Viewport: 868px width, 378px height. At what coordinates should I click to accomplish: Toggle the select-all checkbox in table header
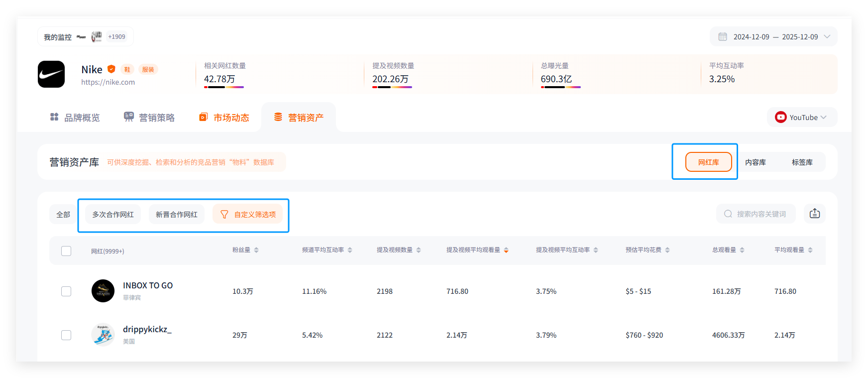pos(66,251)
